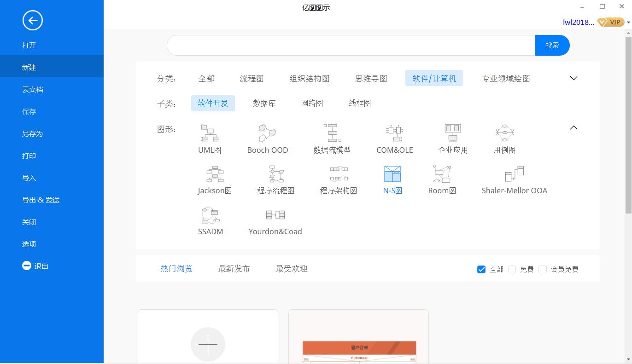Click the plus thumbnail to create blank document
The width and height of the screenshot is (632, 364).
click(208, 344)
